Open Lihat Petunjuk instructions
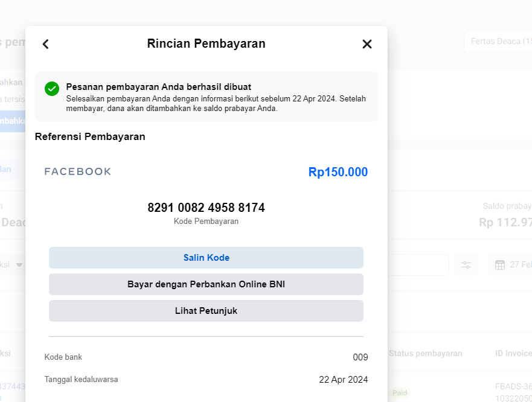 pos(206,311)
